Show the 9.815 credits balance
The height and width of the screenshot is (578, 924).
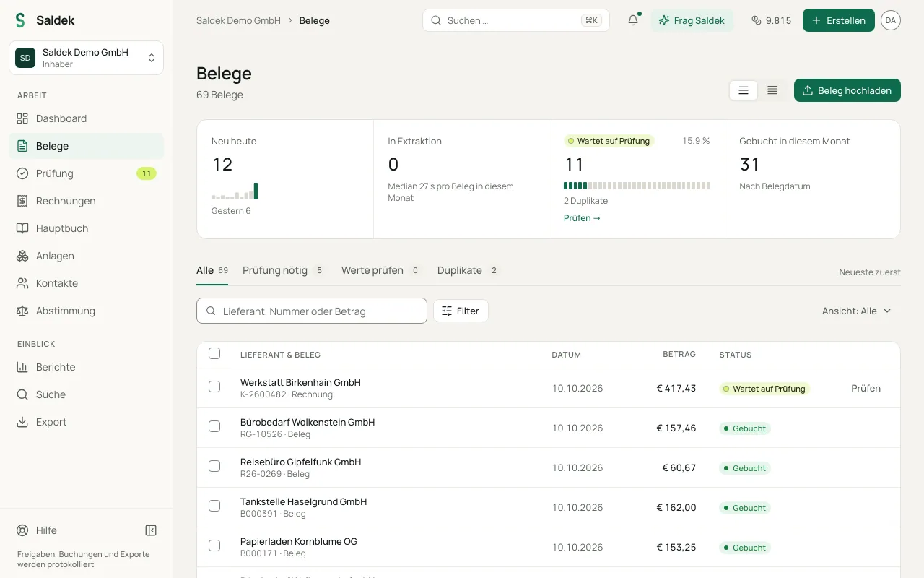click(x=771, y=20)
